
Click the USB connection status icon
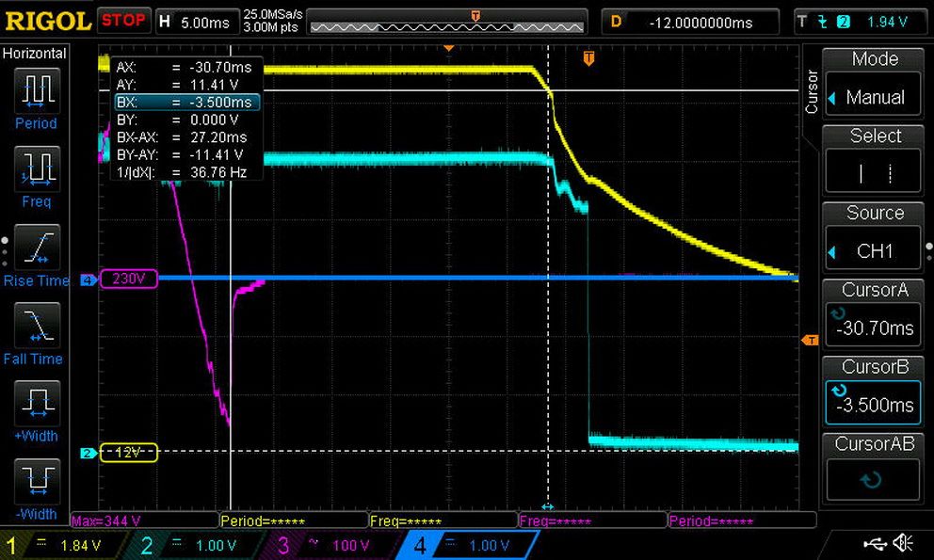875,543
